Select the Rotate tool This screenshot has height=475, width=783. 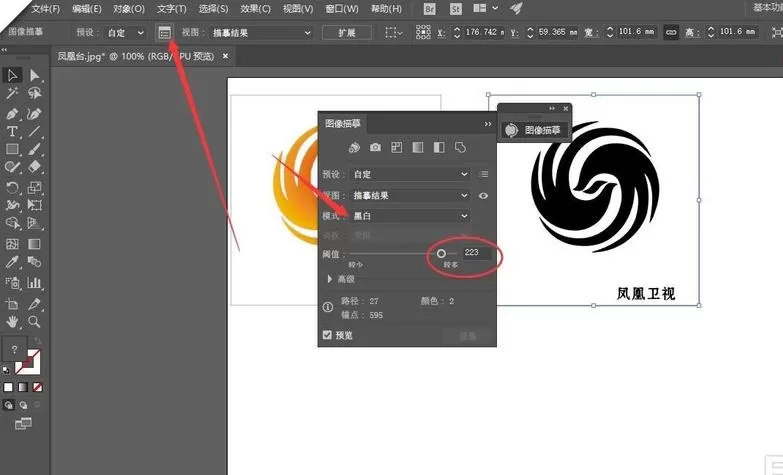(x=12, y=188)
